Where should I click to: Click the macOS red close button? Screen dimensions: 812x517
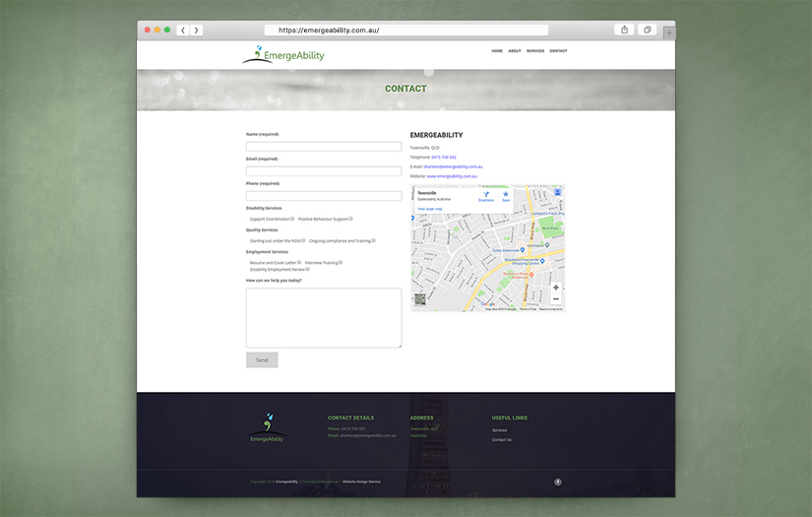point(148,30)
